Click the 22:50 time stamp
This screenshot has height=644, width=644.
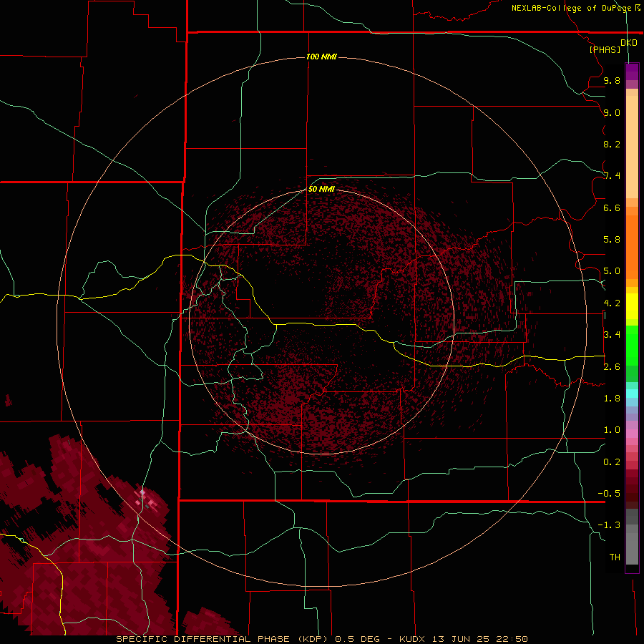click(513, 639)
